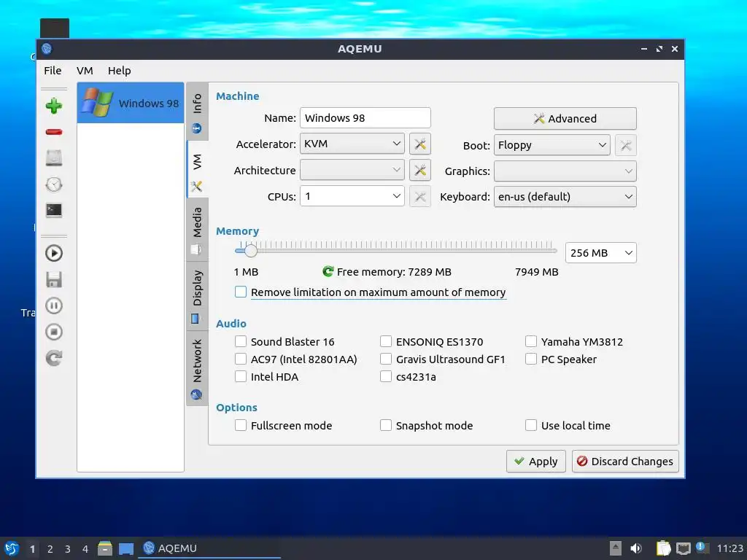Open network status tray icon

(x=683, y=548)
